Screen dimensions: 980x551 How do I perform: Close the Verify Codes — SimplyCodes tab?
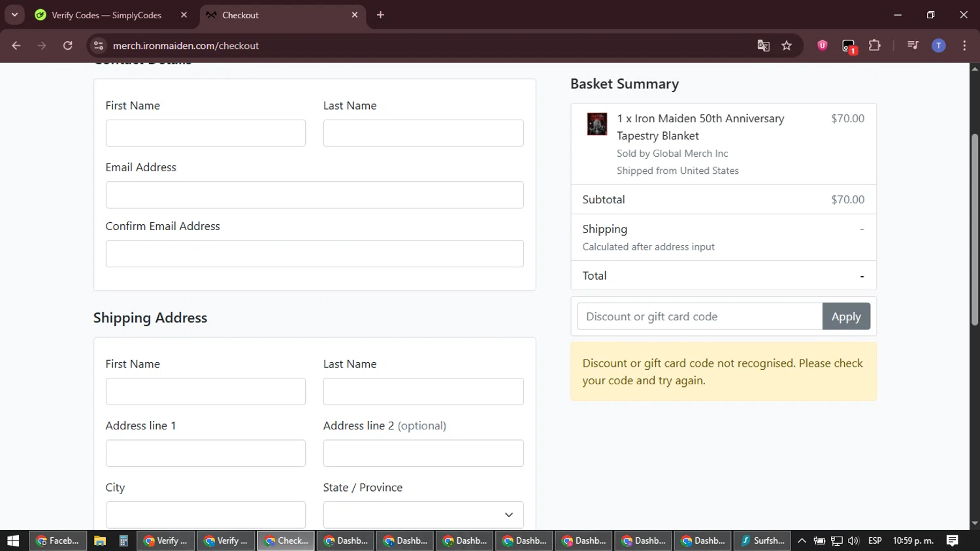(184, 15)
